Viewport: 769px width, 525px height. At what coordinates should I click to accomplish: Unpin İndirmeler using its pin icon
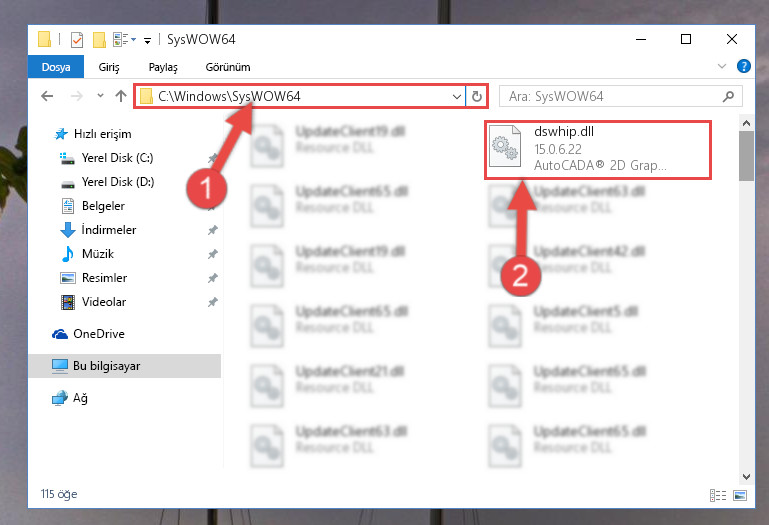click(212, 230)
